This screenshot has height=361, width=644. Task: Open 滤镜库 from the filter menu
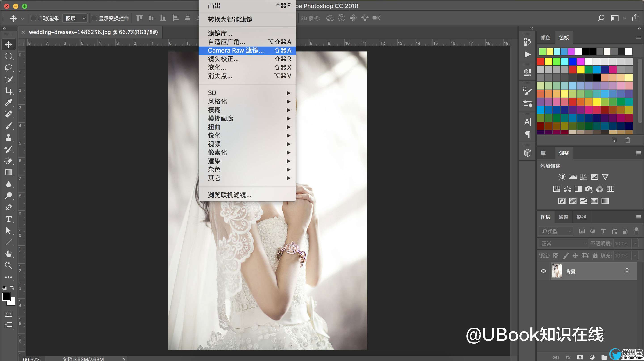[247, 33]
